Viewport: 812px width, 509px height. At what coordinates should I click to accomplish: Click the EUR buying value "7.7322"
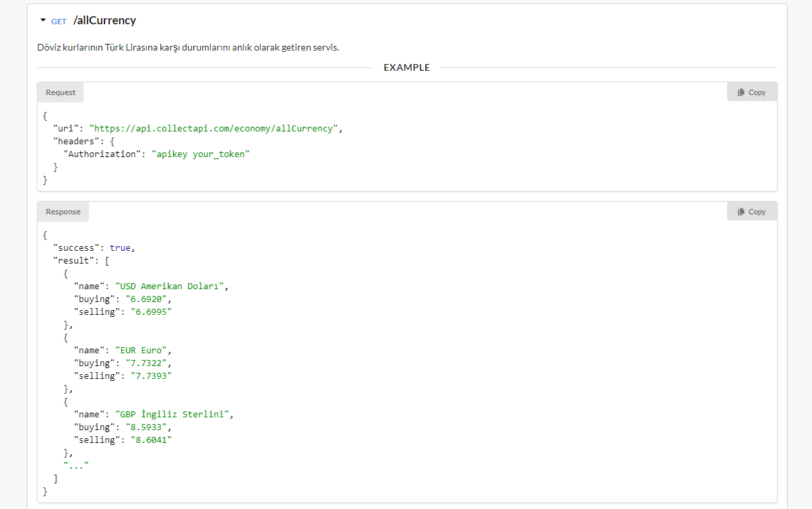(x=146, y=363)
